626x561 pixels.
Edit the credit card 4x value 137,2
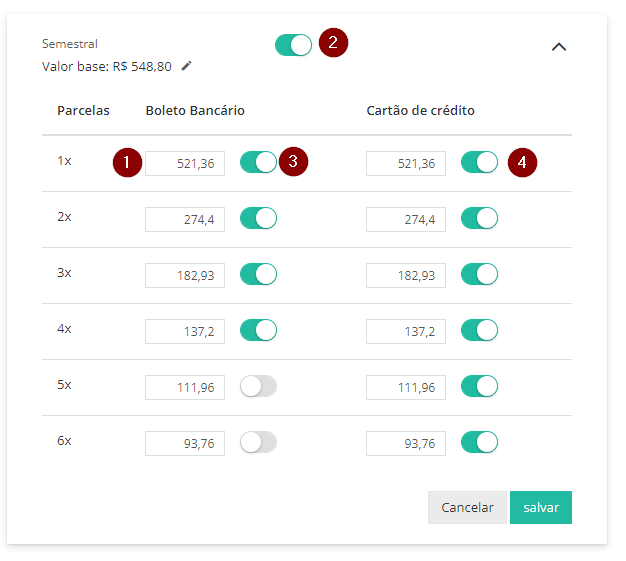click(x=406, y=331)
